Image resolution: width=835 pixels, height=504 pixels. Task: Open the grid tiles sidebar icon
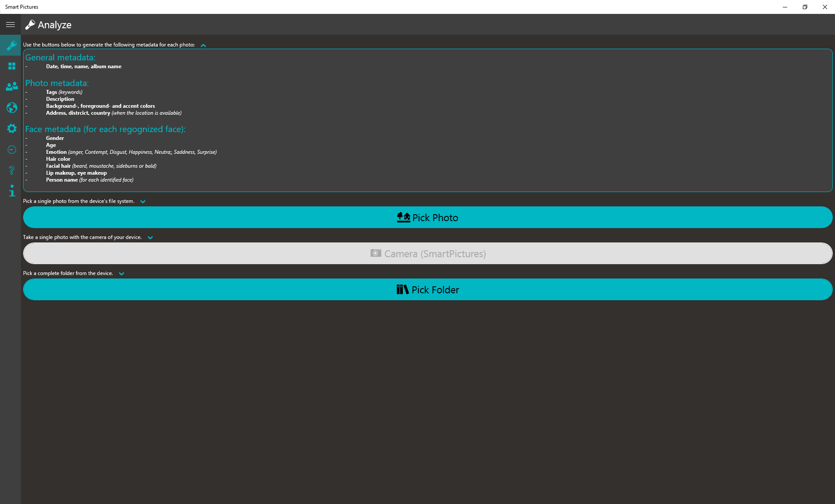click(x=12, y=66)
